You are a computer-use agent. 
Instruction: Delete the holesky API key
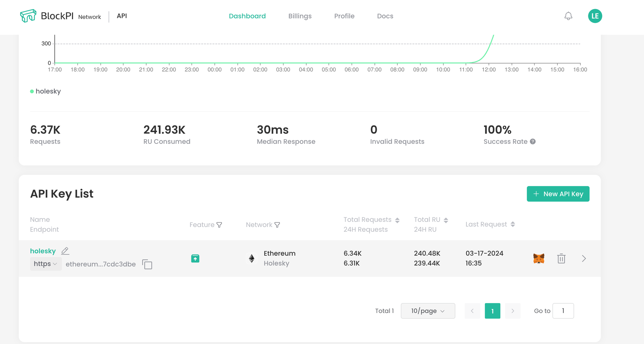tap(561, 259)
